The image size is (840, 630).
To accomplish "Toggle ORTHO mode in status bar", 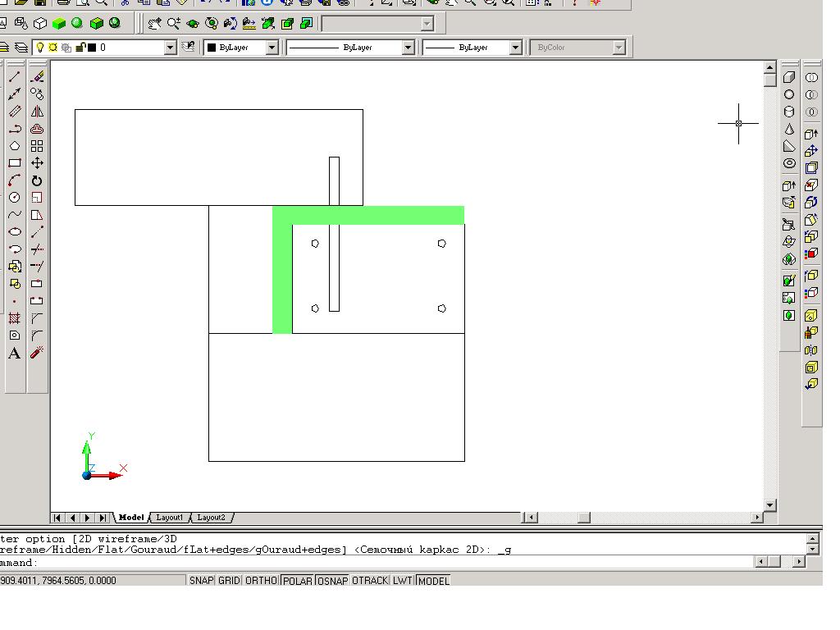I will 261,580.
